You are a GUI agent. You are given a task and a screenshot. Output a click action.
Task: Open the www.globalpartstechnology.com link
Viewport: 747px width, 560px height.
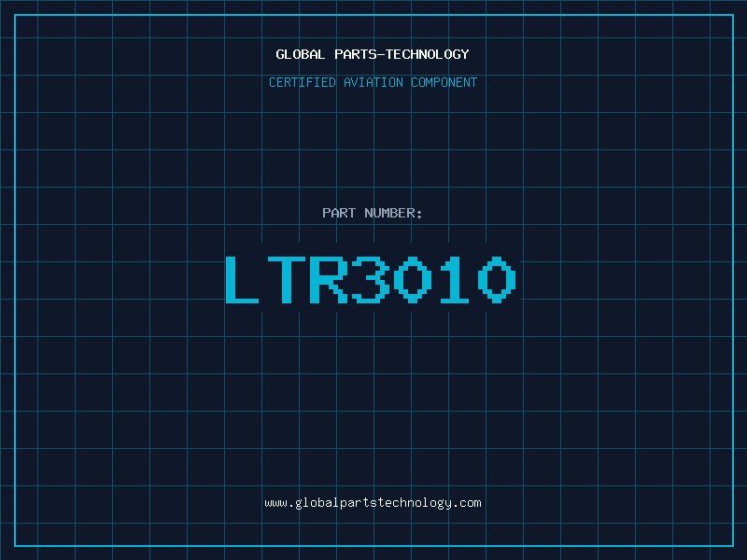click(373, 503)
